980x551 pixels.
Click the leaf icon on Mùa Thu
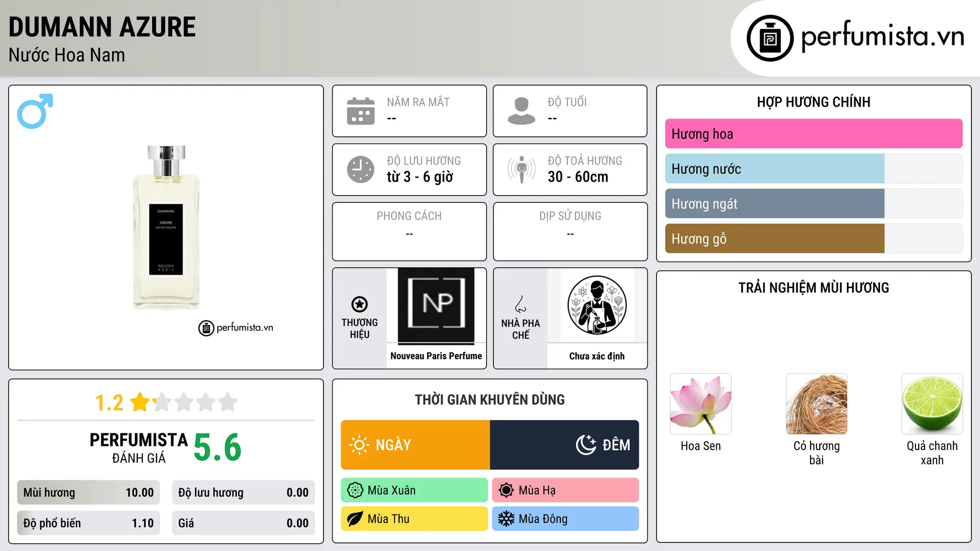point(355,519)
